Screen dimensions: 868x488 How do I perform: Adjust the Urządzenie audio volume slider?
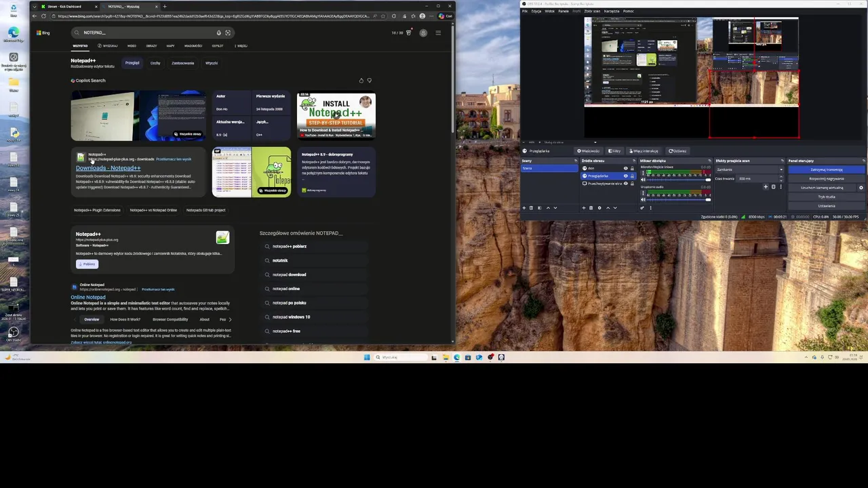[679, 200]
